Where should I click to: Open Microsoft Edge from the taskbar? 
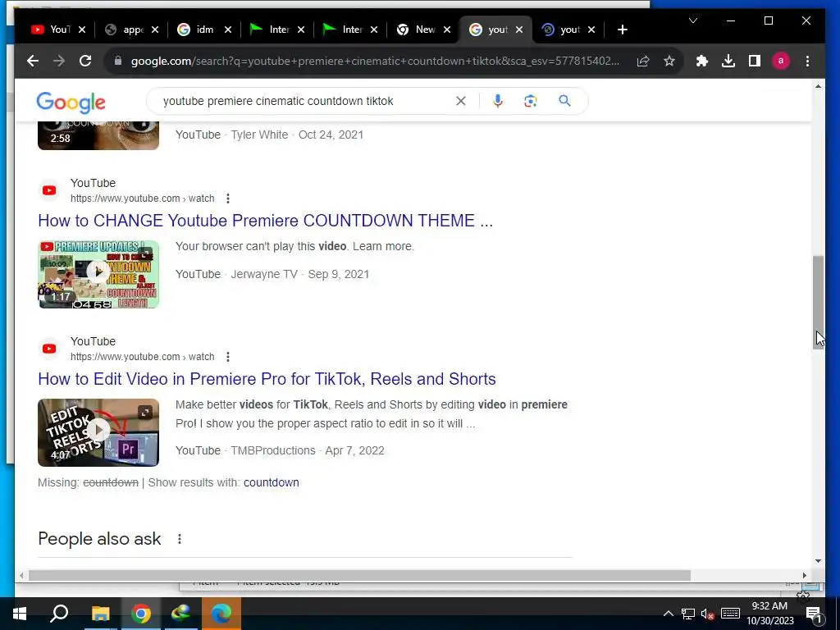221,614
